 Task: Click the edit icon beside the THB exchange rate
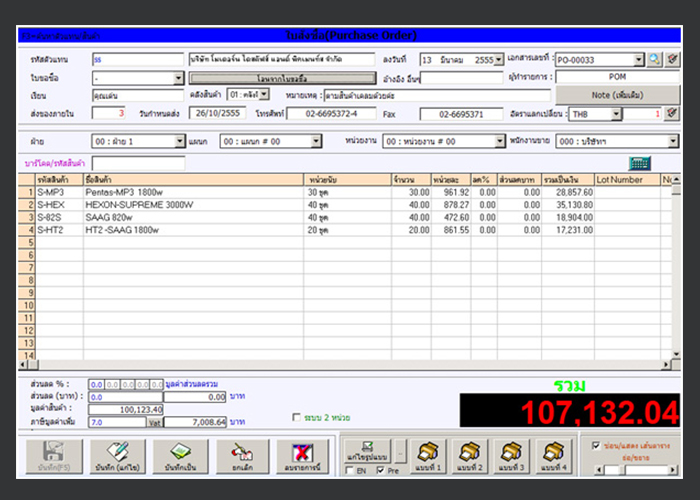(x=671, y=114)
